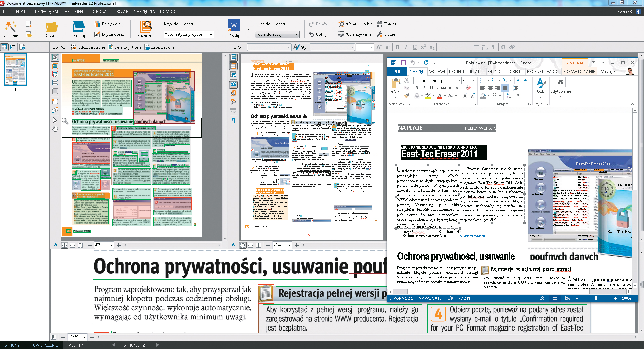Toggle Bold in Word's ribbon
644x349 pixels.
417,88
